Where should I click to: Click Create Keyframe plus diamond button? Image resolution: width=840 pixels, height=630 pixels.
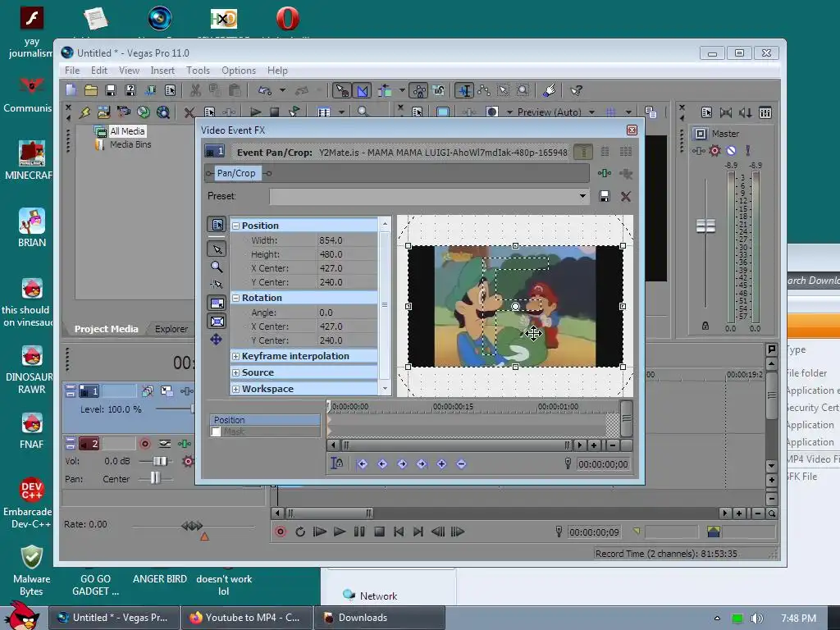(441, 464)
